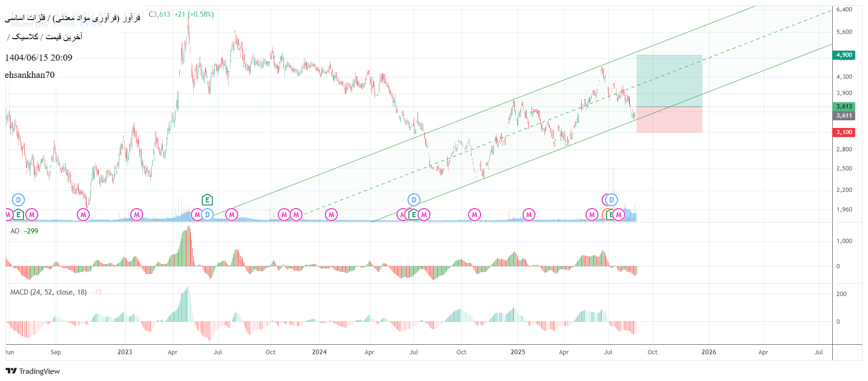This screenshot has width=868, height=381.
Task: Open the pink M marker just after 2024
Action: click(331, 215)
